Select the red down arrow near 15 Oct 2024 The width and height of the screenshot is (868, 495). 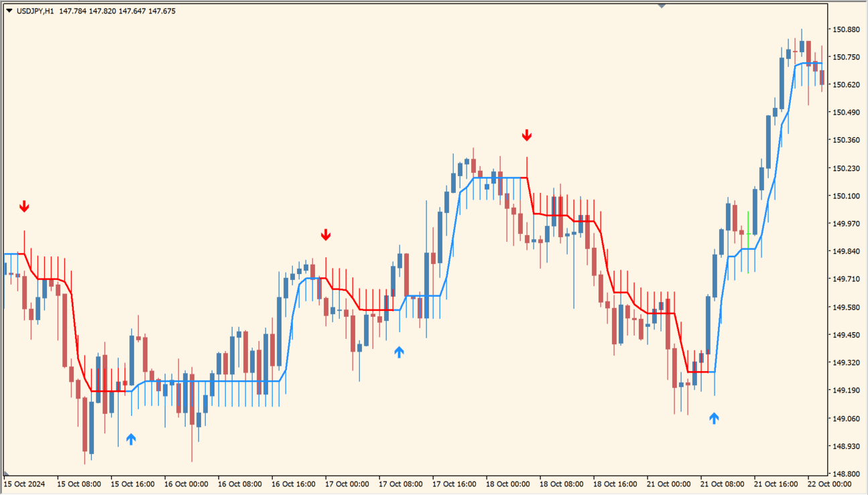pos(24,206)
